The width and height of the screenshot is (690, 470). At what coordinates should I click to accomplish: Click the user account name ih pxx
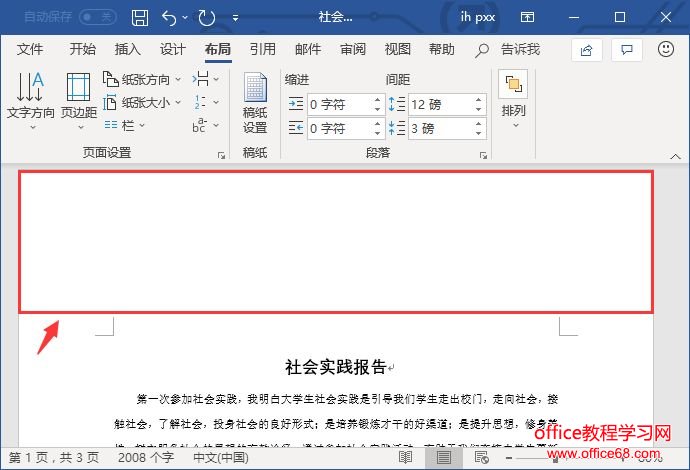pyautogui.click(x=477, y=17)
